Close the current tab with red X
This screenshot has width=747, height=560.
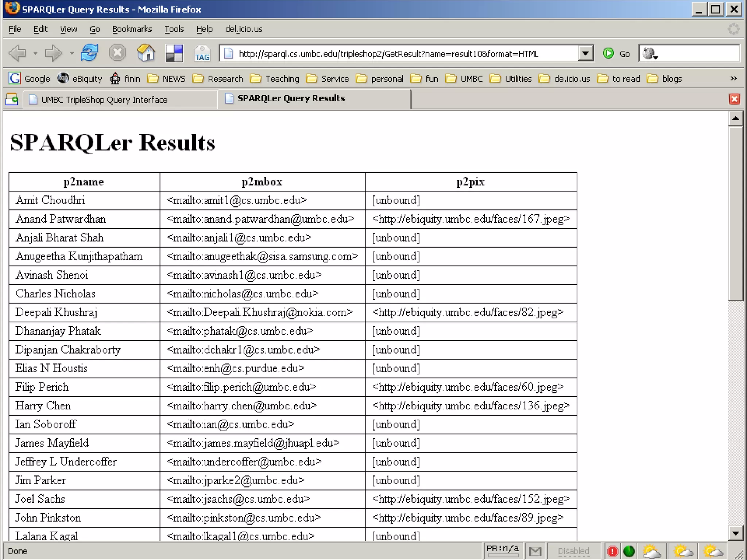[x=734, y=99]
